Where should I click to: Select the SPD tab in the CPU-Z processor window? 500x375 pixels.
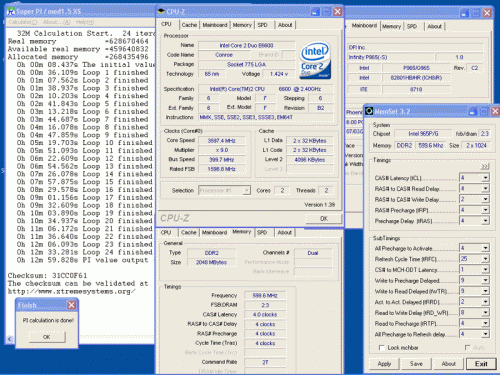coord(263,25)
